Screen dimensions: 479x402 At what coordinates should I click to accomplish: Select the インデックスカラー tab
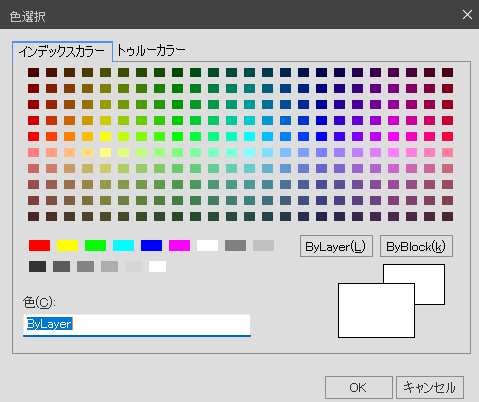[x=62, y=52]
